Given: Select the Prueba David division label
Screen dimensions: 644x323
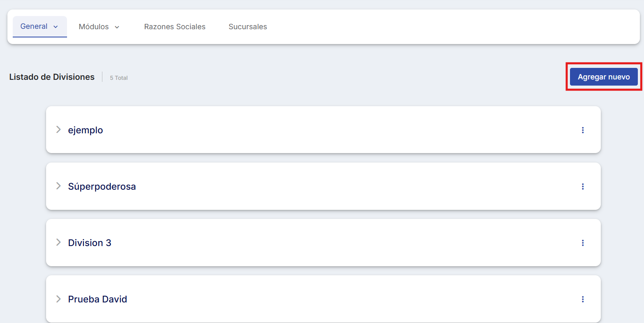Looking at the screenshot, I should tap(97, 299).
